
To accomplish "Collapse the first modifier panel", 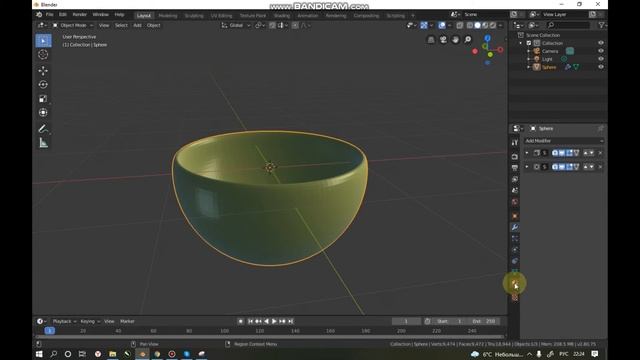I will [x=527, y=153].
